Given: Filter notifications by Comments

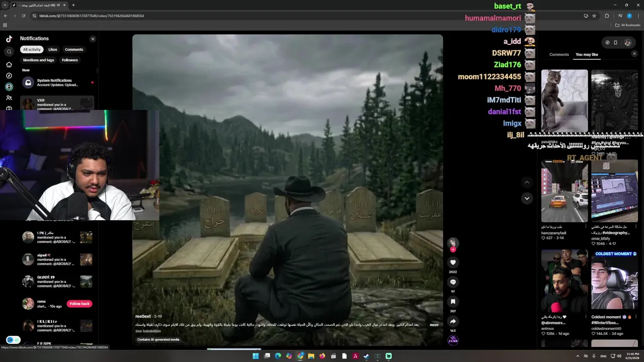Looking at the screenshot, I should coord(74,49).
